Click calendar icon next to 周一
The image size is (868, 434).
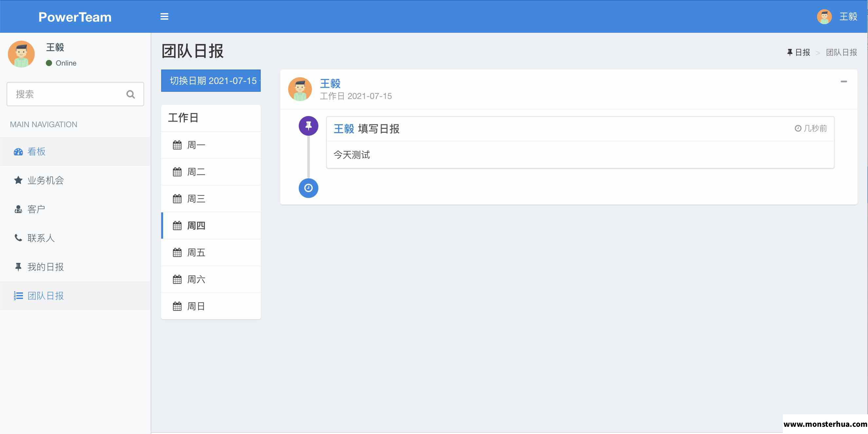click(177, 145)
